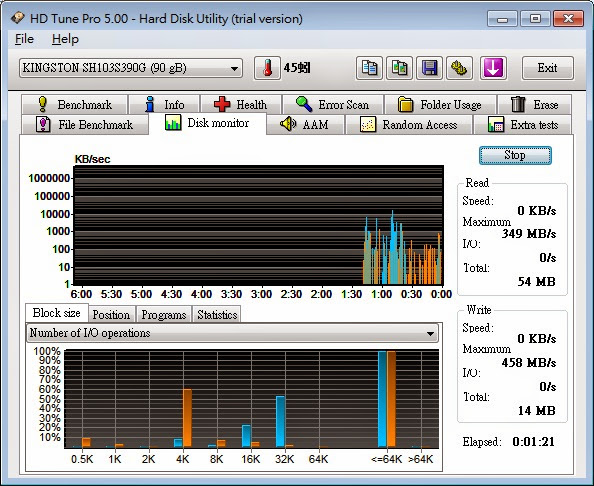Switch to the AAM speaker tab
The width and height of the screenshot is (594, 486).
[x=305, y=124]
